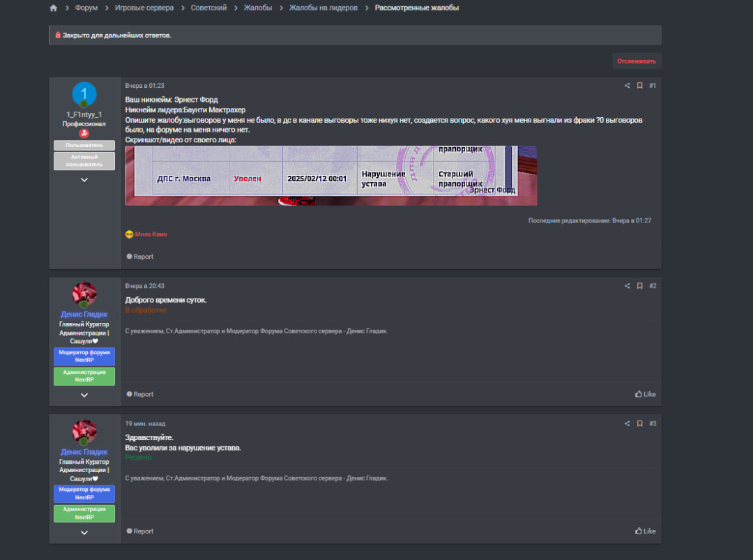This screenshot has height=560, width=753.
Task: Open avatar of user 1_F1ntyy_1
Action: 84,95
